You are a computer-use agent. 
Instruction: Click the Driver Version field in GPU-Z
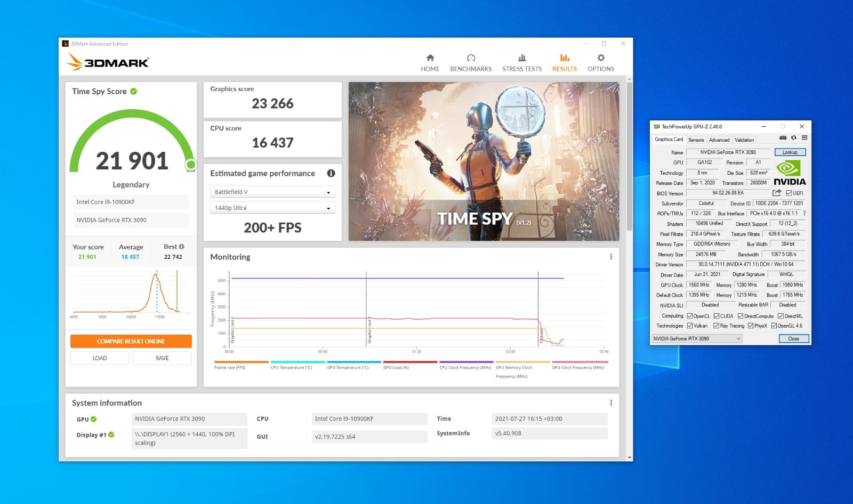pyautogui.click(x=746, y=264)
